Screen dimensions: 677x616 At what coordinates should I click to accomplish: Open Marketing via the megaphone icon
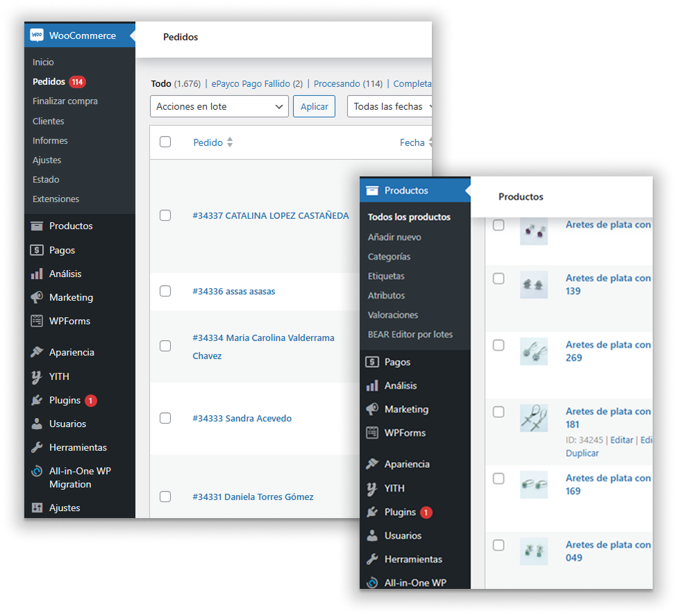point(35,297)
